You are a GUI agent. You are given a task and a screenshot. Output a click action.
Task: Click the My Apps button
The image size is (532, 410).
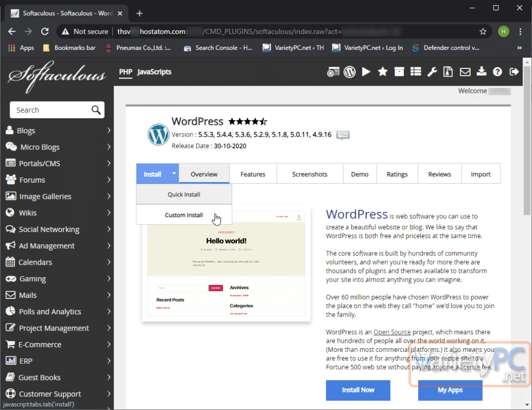pyautogui.click(x=450, y=390)
